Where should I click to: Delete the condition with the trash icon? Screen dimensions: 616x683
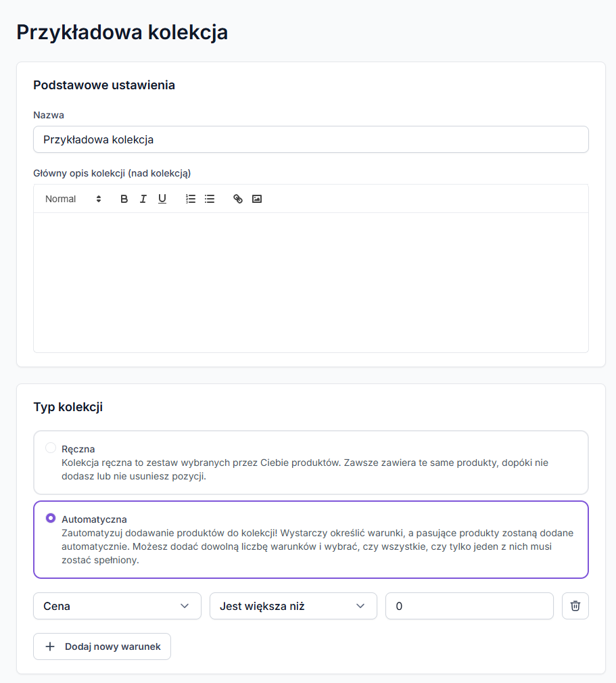pos(575,606)
